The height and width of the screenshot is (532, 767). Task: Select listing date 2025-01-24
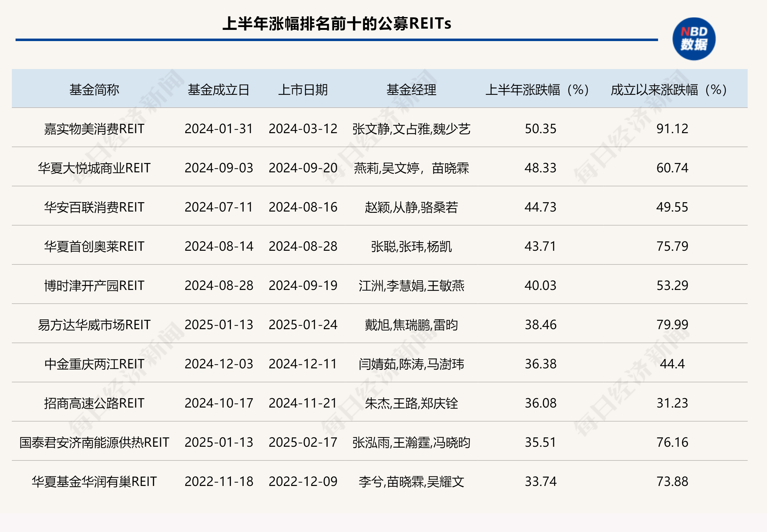303,325
